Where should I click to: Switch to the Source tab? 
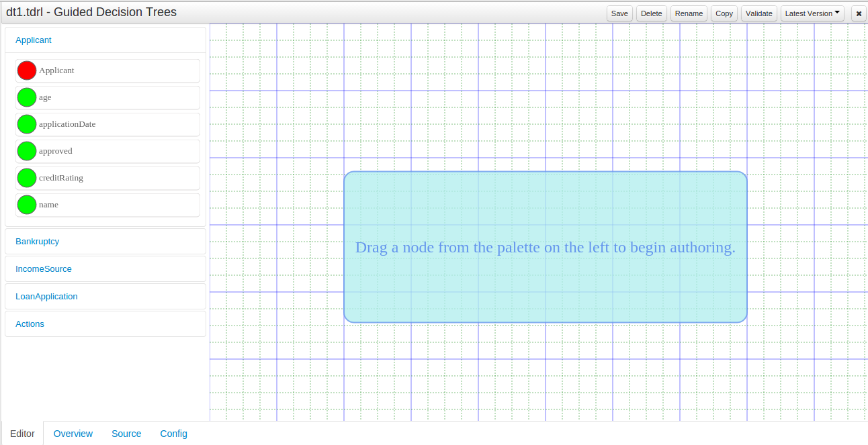coord(126,434)
